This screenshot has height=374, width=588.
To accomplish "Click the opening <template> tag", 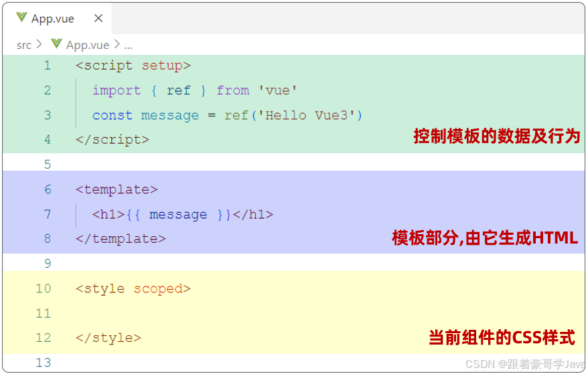I will point(117,189).
